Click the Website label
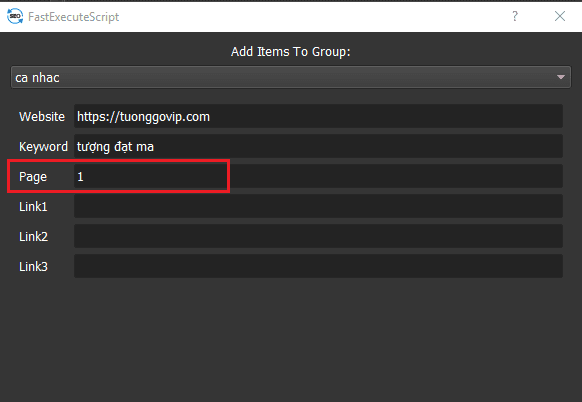The height and width of the screenshot is (402, 582). [42, 117]
